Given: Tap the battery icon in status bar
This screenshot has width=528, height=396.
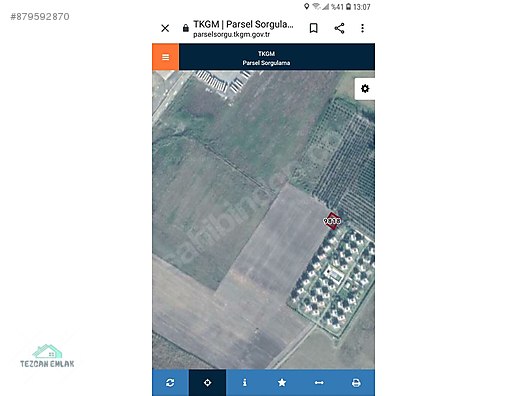Looking at the screenshot, I should tap(349, 6).
